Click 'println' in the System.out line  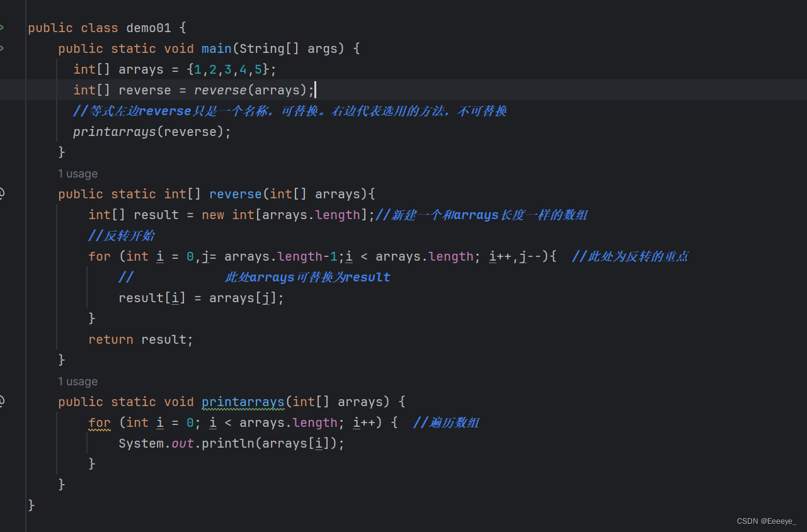point(227,443)
